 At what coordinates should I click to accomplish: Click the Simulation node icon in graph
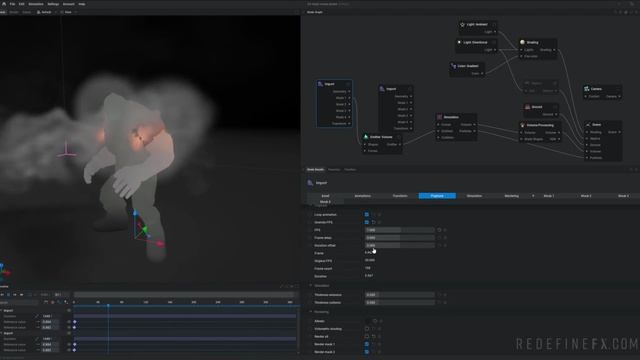click(x=439, y=117)
